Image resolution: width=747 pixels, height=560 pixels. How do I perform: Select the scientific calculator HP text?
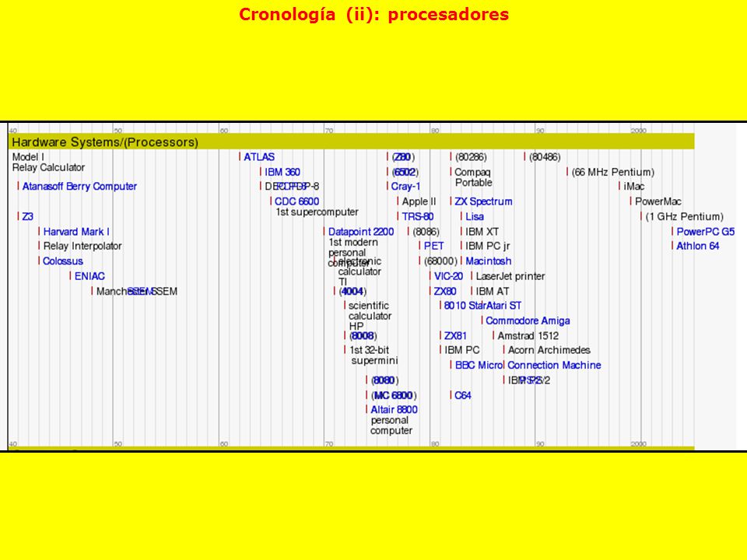point(369,316)
